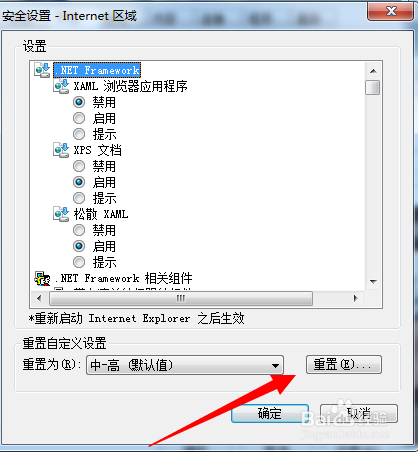This screenshot has width=418, height=452.
Task: Click the scroll up arrow of settings list
Action: click(x=373, y=71)
